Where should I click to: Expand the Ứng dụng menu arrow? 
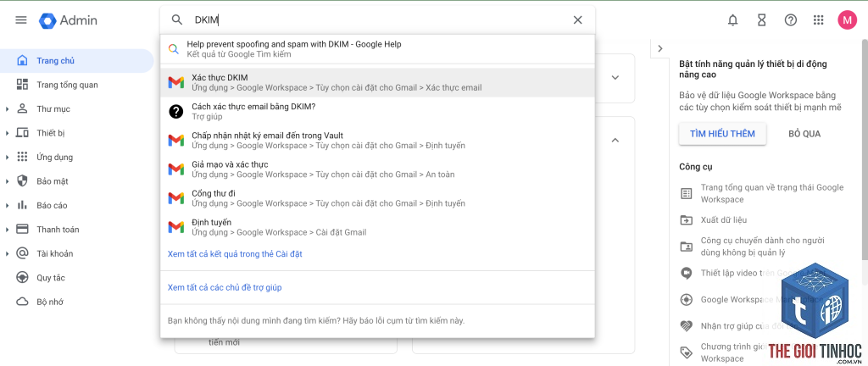click(x=7, y=157)
